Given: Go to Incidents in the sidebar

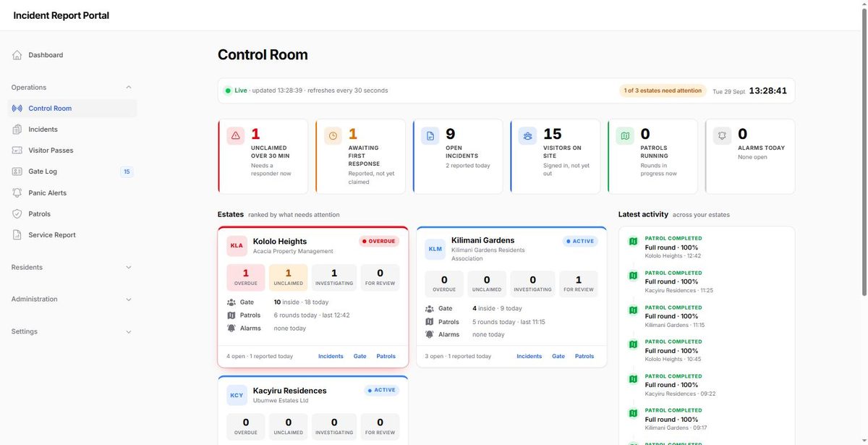Looking at the screenshot, I should pos(72,130).
